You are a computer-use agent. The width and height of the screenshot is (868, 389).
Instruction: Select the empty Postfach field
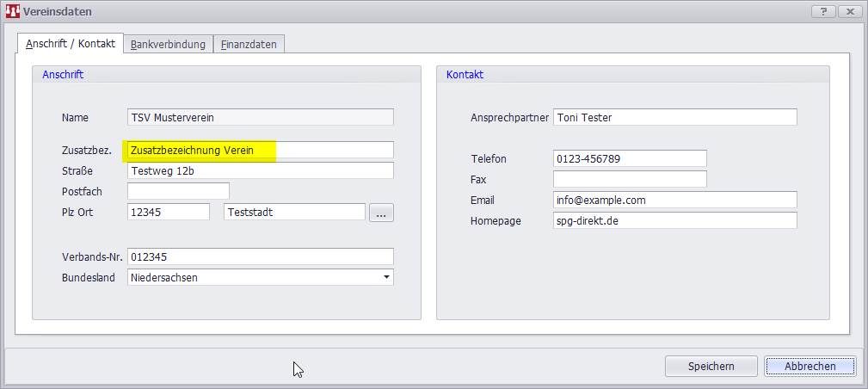pos(178,190)
